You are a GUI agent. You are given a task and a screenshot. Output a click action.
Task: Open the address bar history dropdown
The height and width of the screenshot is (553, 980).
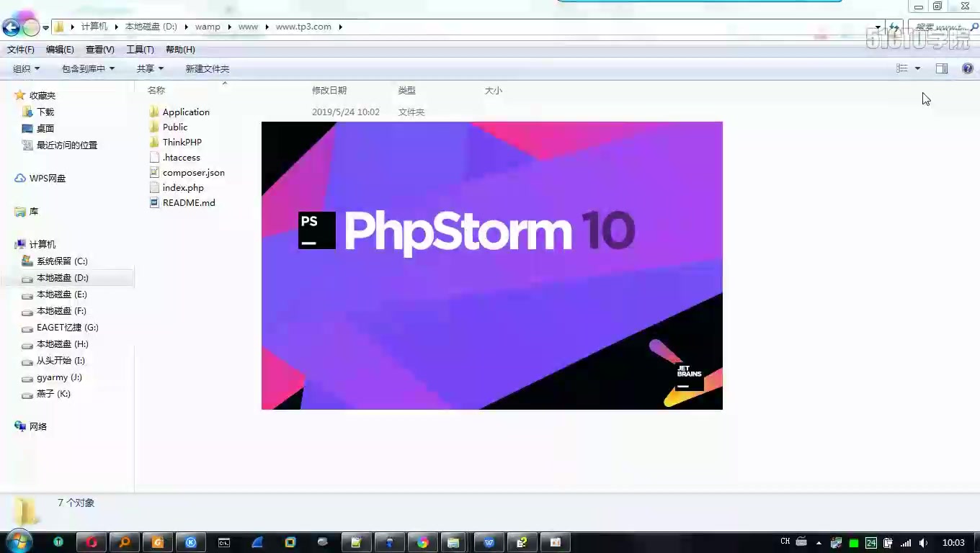(x=878, y=27)
